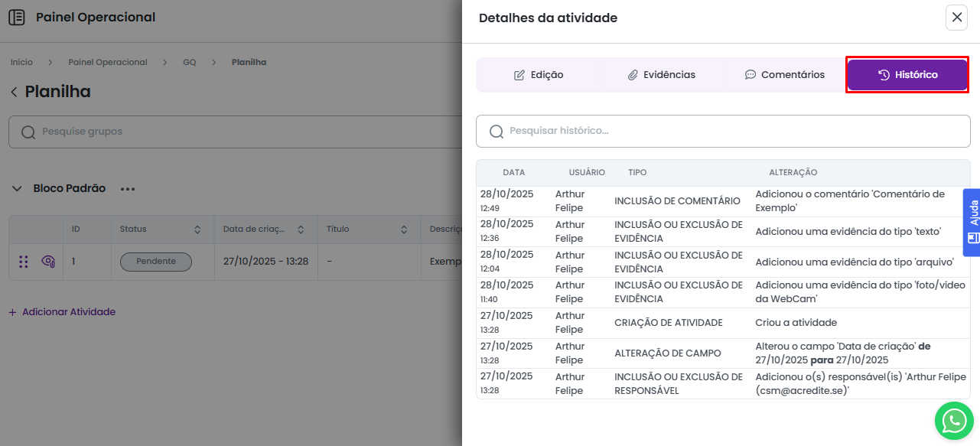Click the back arrow next to Planilha
980x446 pixels.
[14, 93]
